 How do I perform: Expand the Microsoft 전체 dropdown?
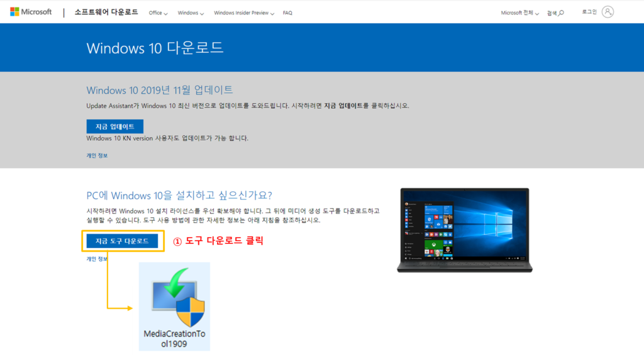519,13
